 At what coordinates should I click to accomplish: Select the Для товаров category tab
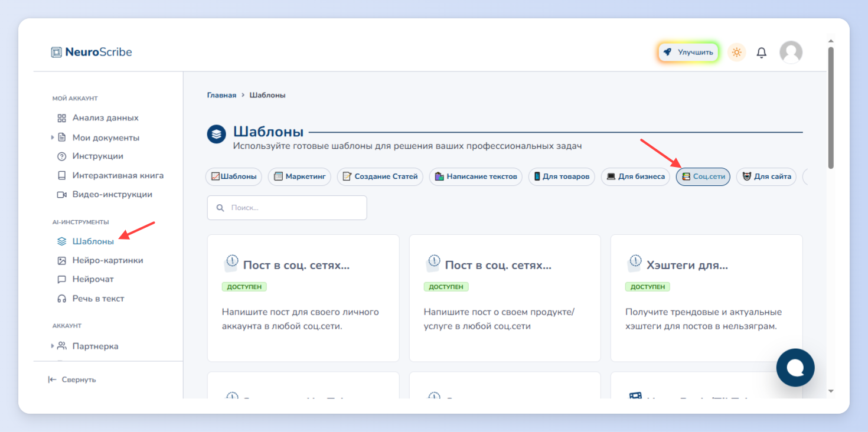point(562,176)
